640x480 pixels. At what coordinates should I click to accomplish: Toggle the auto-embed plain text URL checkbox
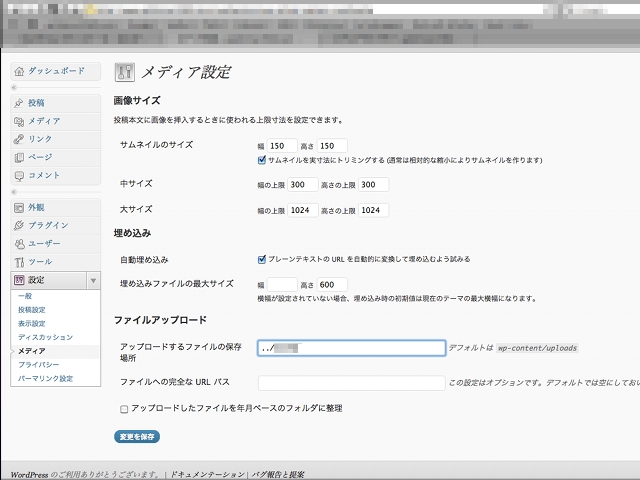pos(262,260)
